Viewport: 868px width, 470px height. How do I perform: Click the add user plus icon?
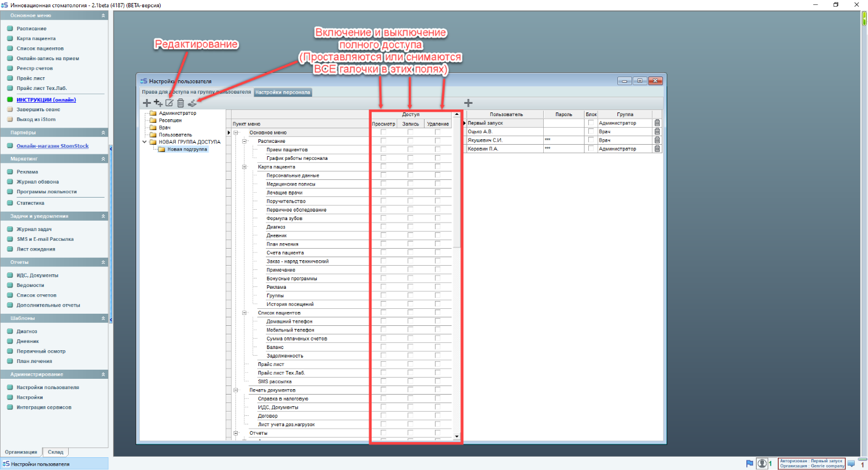click(x=468, y=103)
